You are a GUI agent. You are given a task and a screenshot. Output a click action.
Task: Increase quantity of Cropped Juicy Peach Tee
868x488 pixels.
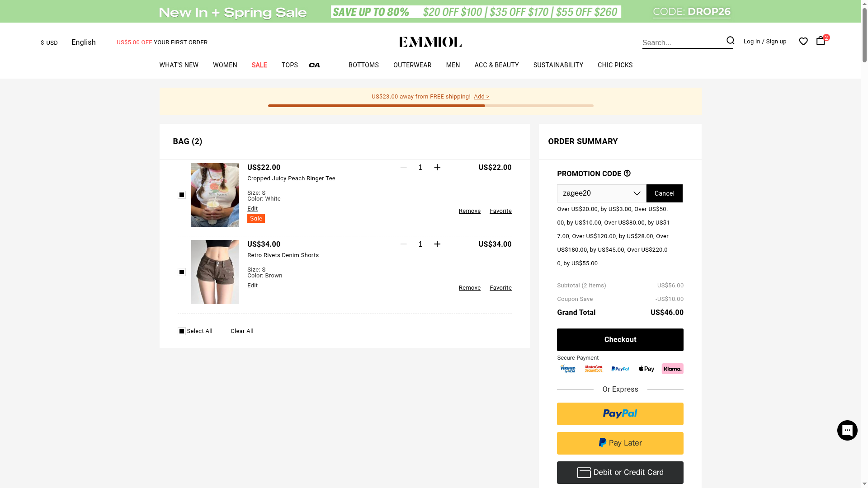[437, 168]
